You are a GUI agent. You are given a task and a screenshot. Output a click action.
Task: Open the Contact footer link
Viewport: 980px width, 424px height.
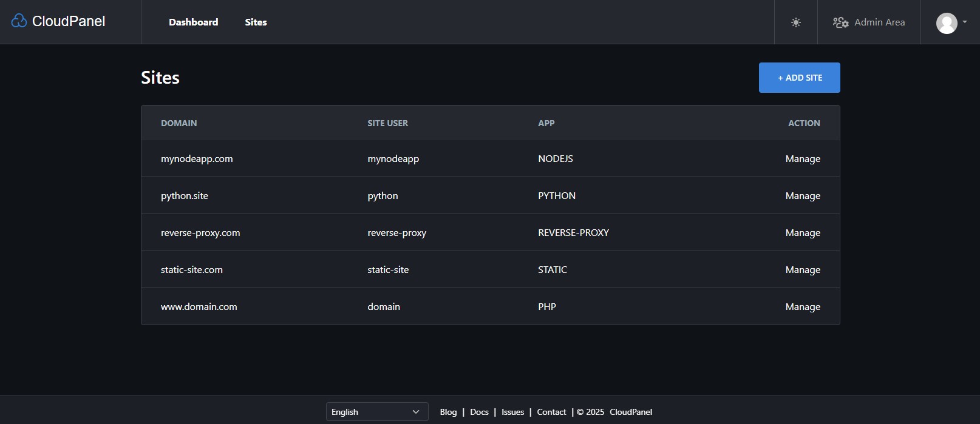(551, 412)
